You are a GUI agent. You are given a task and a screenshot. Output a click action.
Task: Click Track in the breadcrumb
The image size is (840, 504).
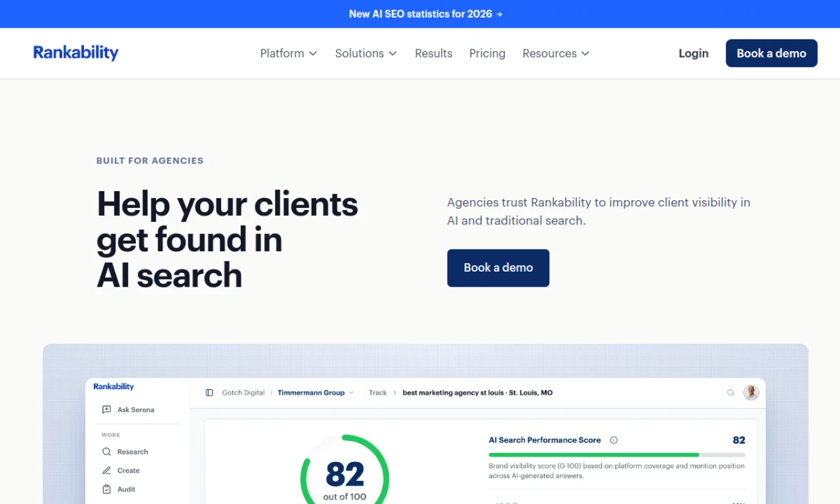377,392
